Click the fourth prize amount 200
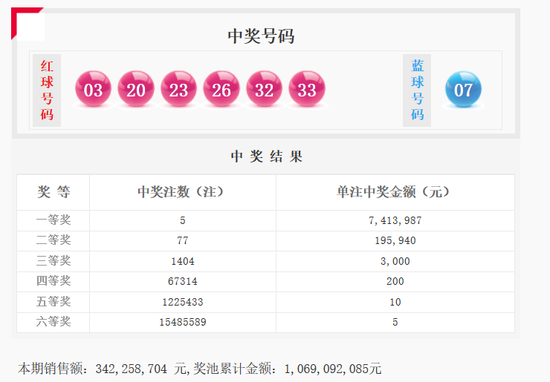550x382 pixels. point(395,281)
